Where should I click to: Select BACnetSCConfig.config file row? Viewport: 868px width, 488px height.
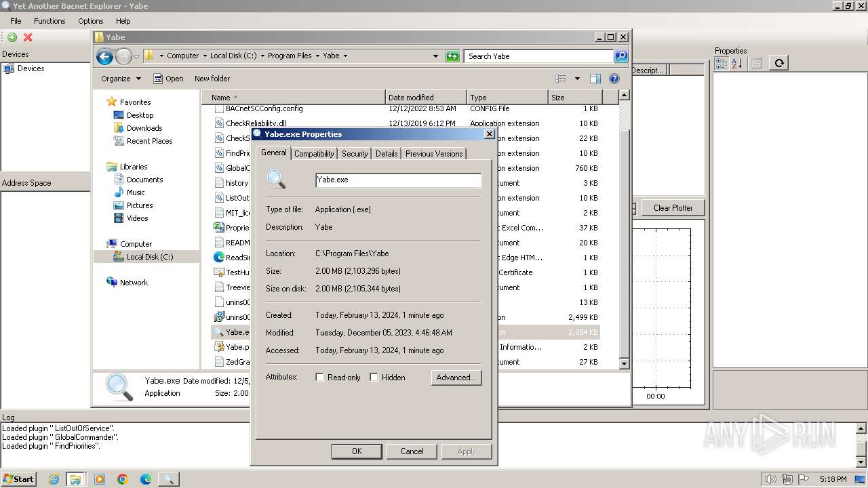pos(406,108)
